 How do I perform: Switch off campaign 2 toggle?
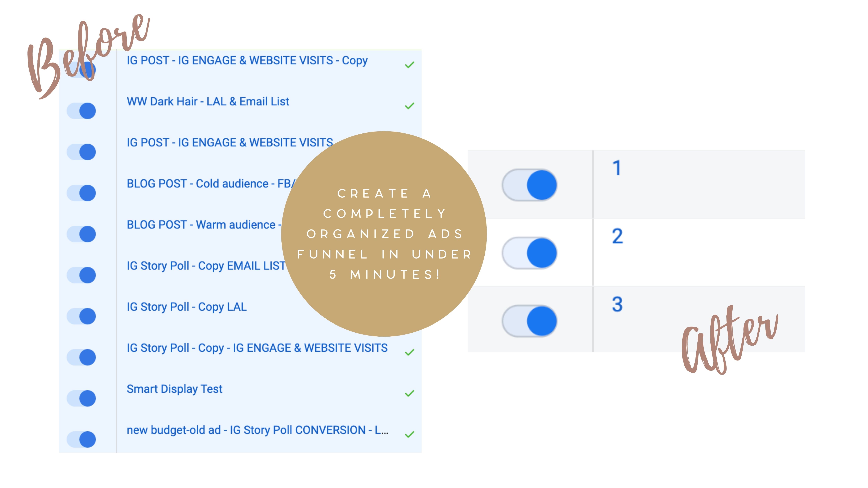coord(529,253)
